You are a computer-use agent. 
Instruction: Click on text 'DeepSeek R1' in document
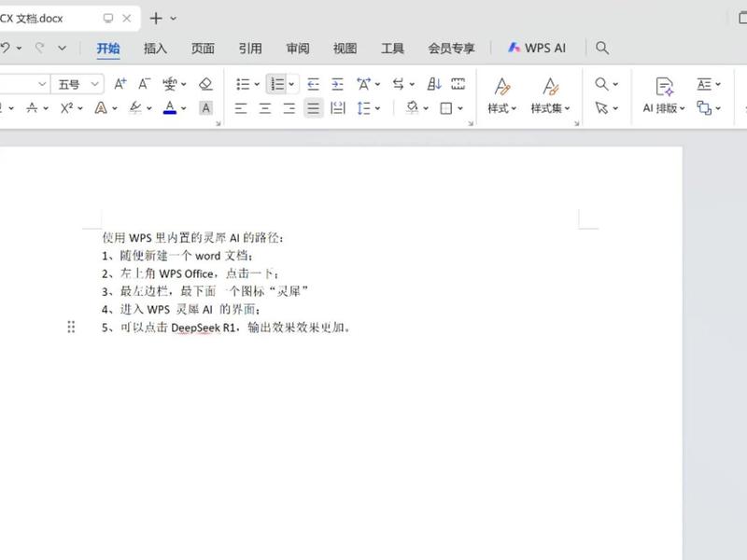point(204,328)
